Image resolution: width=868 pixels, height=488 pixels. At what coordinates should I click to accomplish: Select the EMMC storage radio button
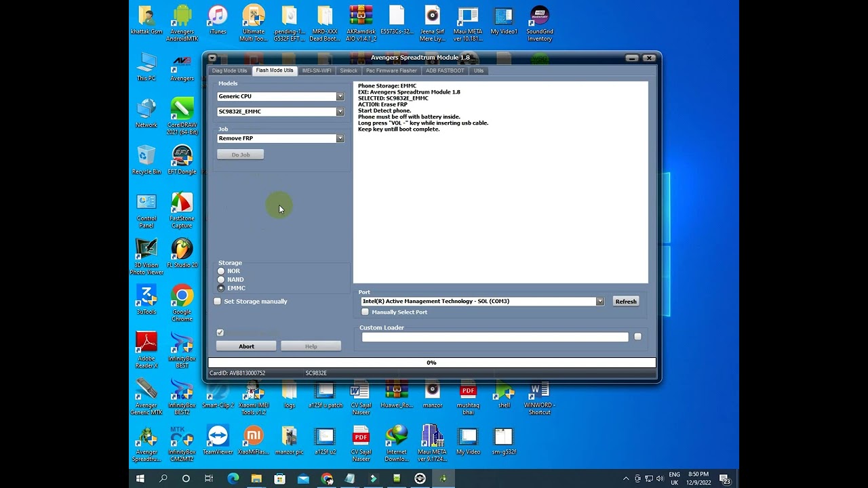221,288
